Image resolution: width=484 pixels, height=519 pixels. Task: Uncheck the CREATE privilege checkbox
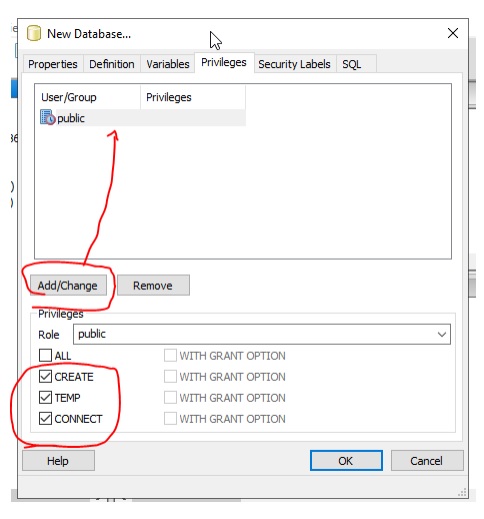click(x=45, y=376)
